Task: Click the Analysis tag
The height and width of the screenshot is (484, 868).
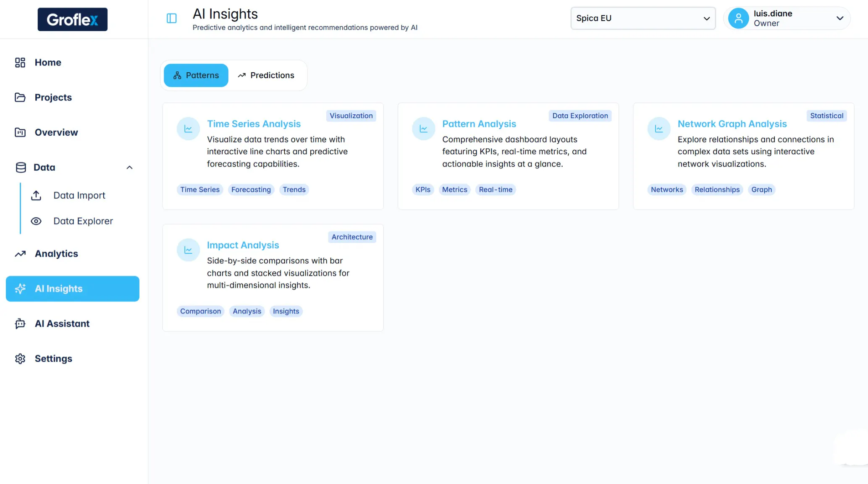Action: [x=247, y=311]
